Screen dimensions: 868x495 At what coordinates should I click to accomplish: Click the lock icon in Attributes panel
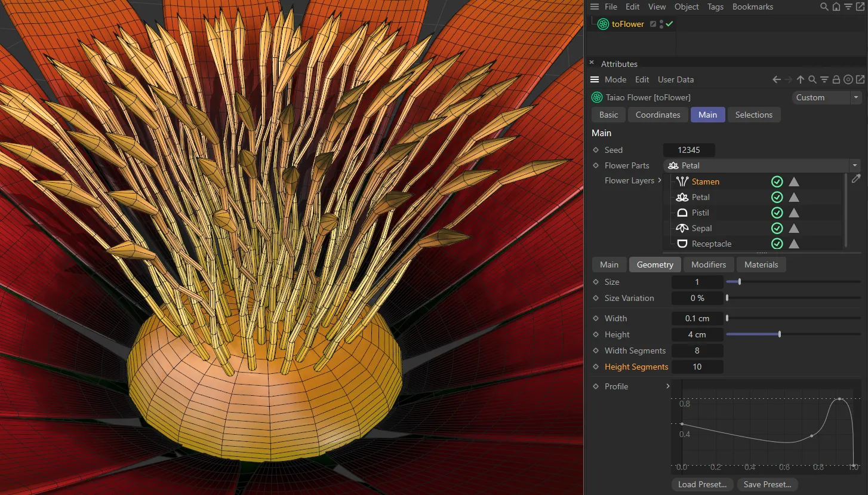coord(836,79)
